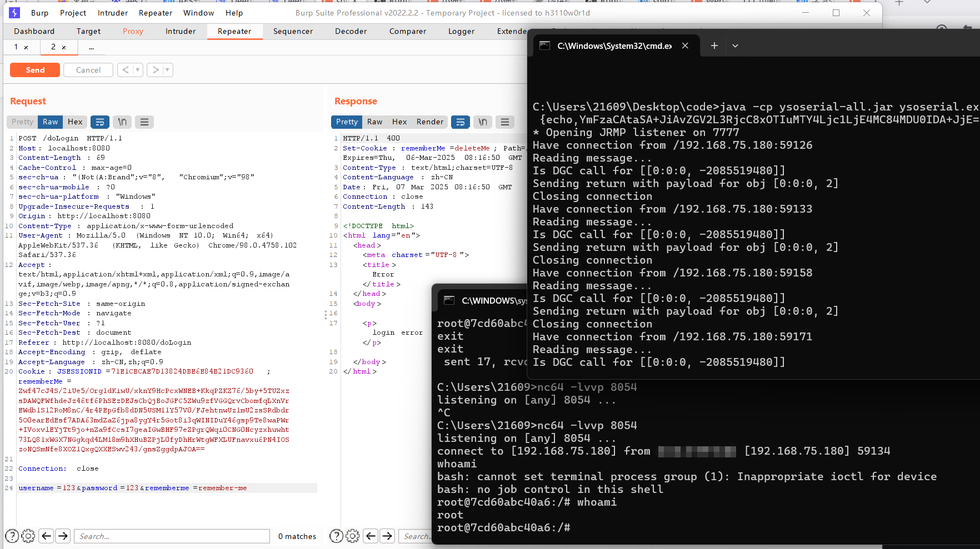Open response search help icon
This screenshot has width=980, height=549.
[336, 536]
